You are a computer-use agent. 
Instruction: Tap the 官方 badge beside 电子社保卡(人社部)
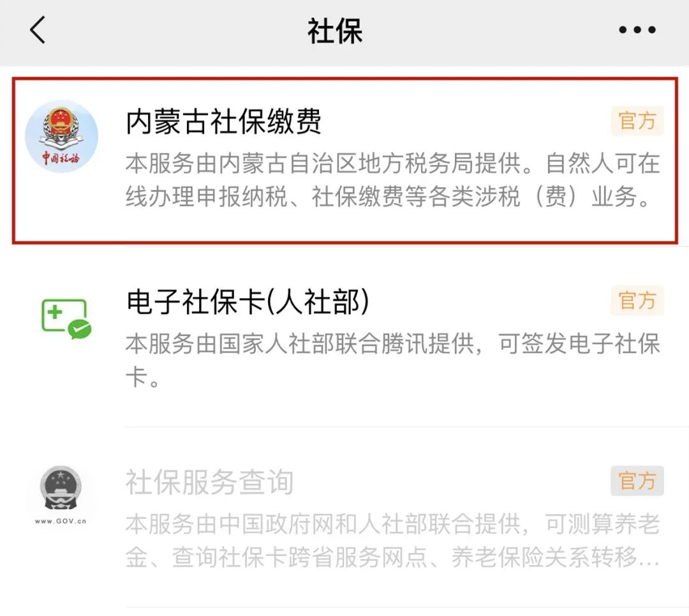[x=637, y=300]
